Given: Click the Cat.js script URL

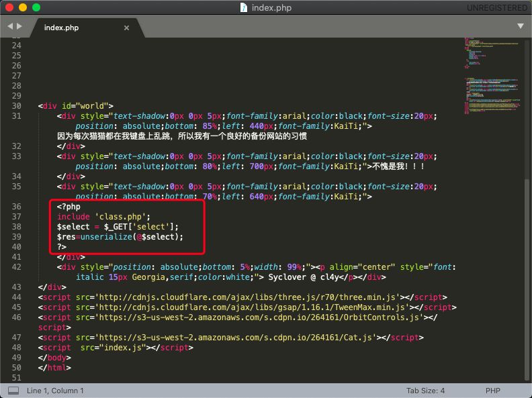Looking at the screenshot, I should click(x=236, y=338).
